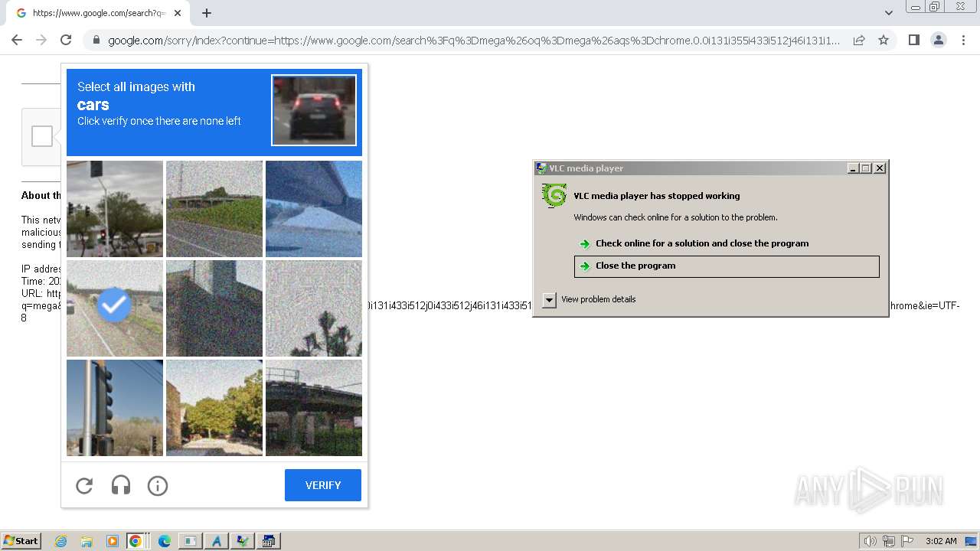Select captcha tile with green trees street
The width and height of the screenshot is (980, 551).
214,408
